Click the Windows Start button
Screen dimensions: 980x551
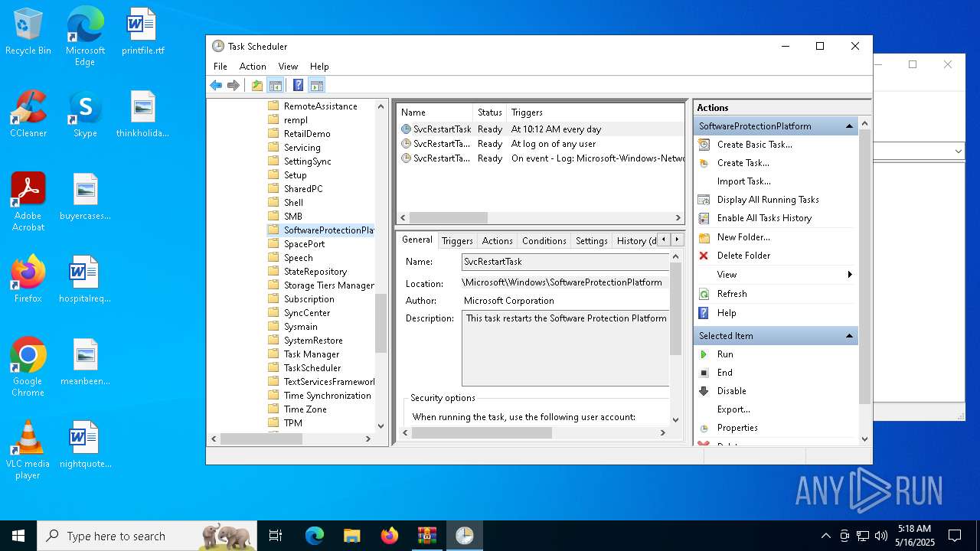click(x=18, y=536)
